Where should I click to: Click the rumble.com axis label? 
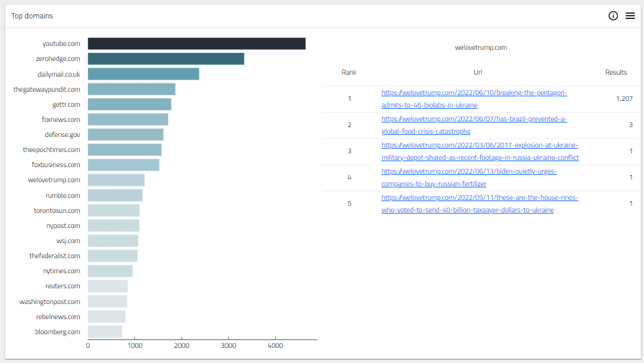pos(63,195)
